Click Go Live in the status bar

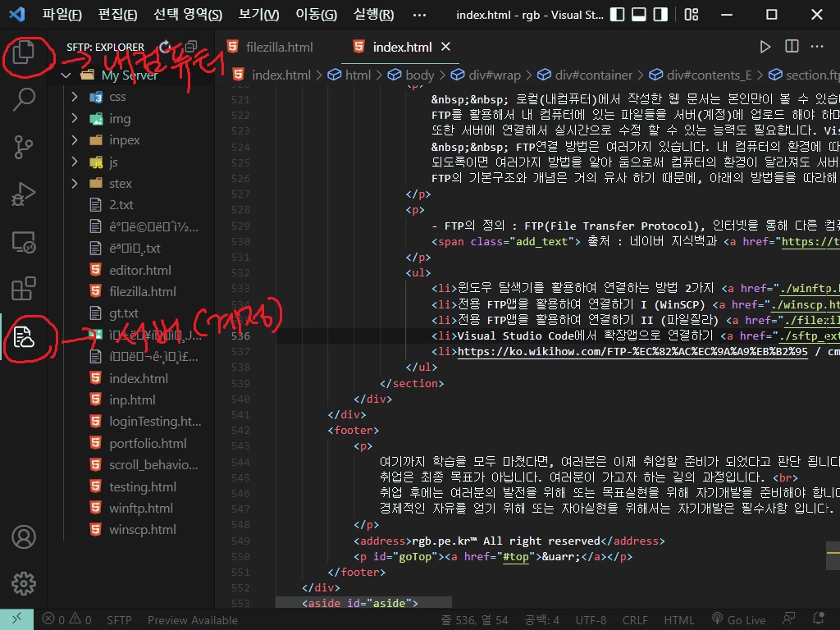(738, 620)
